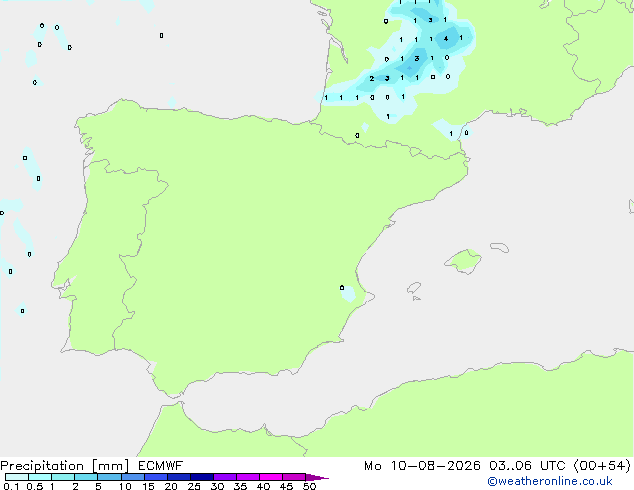Pick the 15–20 mm legend swatch

click(x=156, y=477)
